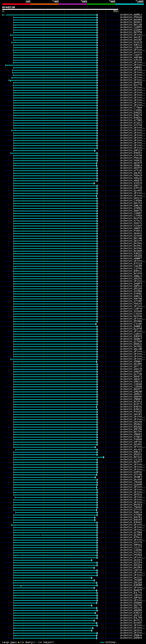Select the UniRef100_Q16695 hit
Viewport: 146px width, 644px height.
tap(131, 485)
